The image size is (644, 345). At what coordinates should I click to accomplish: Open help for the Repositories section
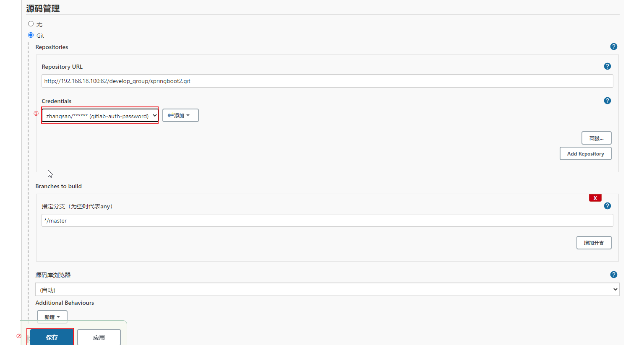pyautogui.click(x=613, y=47)
